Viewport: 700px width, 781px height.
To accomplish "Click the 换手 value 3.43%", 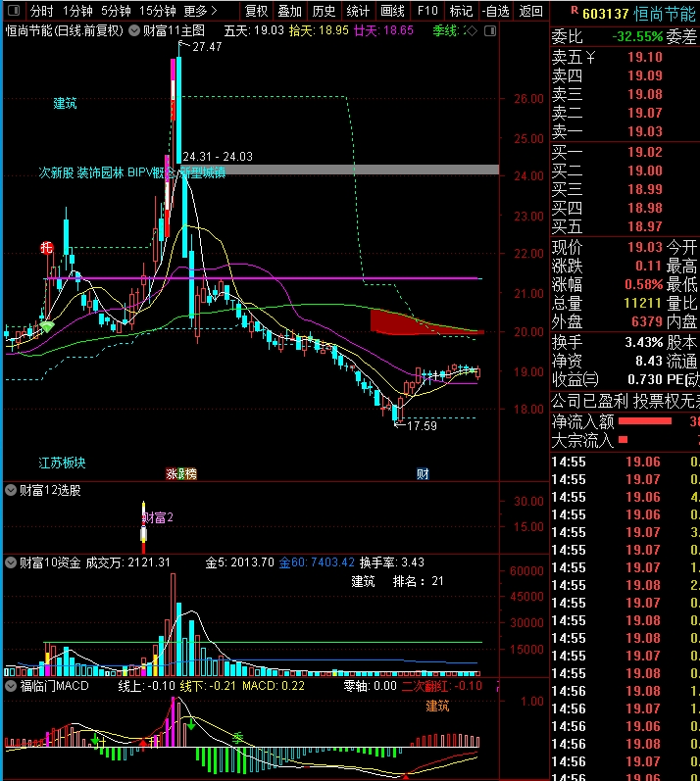I will tap(644, 342).
